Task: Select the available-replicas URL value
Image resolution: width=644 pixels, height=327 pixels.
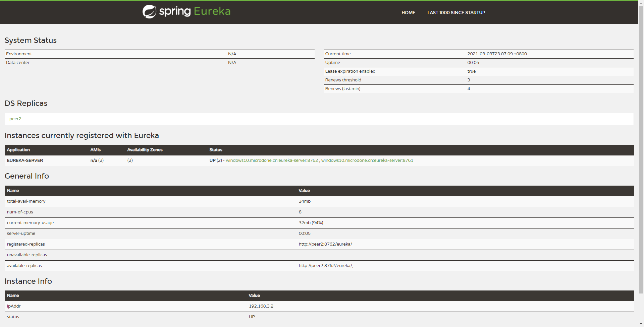Action: [326, 266]
